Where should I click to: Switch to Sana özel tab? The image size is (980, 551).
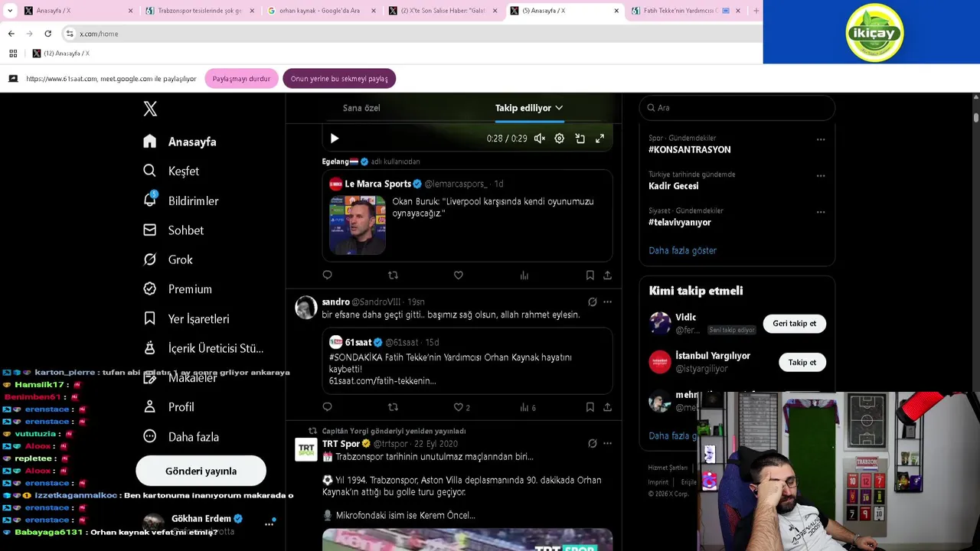click(x=361, y=108)
